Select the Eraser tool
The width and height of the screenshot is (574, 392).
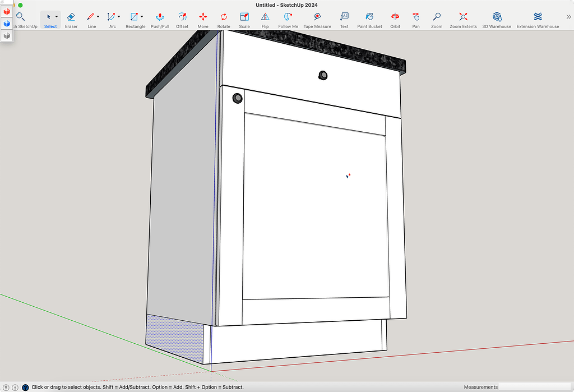tap(71, 17)
